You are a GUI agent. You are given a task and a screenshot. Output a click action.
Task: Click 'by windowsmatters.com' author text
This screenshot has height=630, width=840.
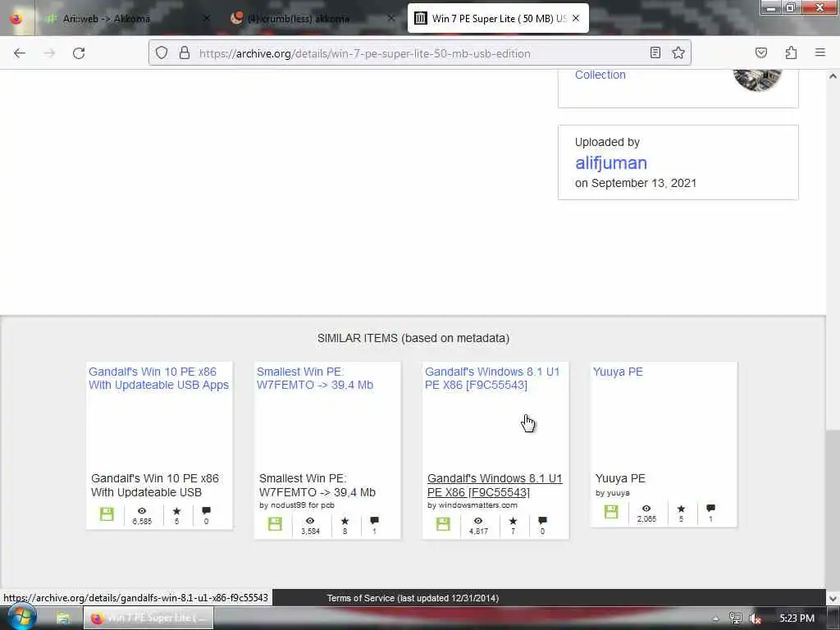pos(472,505)
